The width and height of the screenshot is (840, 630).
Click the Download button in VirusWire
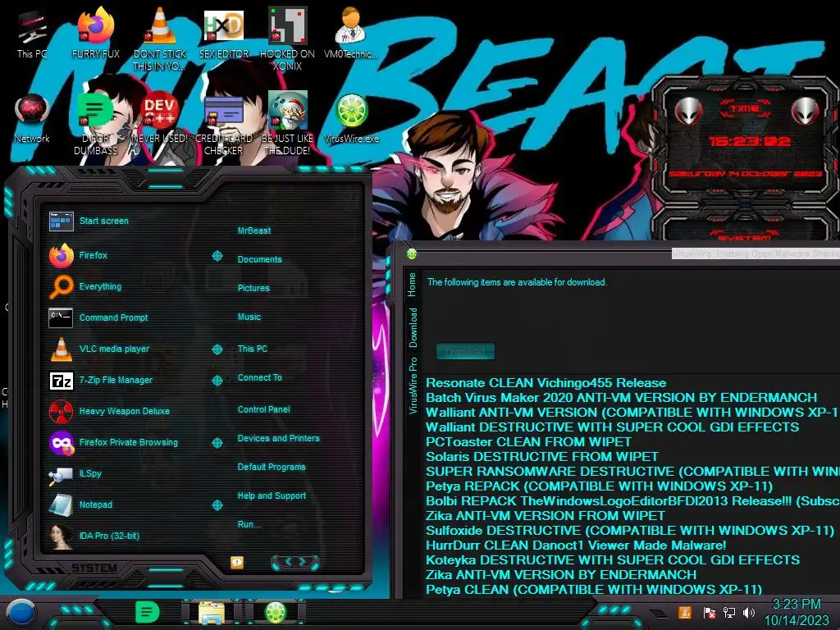tap(465, 351)
